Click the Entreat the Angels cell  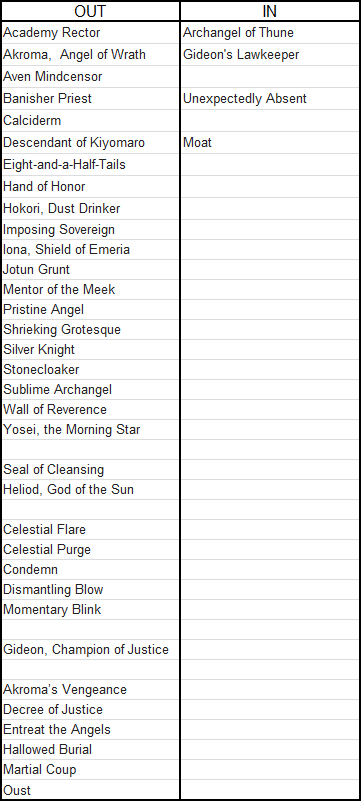pyautogui.click(x=90, y=729)
